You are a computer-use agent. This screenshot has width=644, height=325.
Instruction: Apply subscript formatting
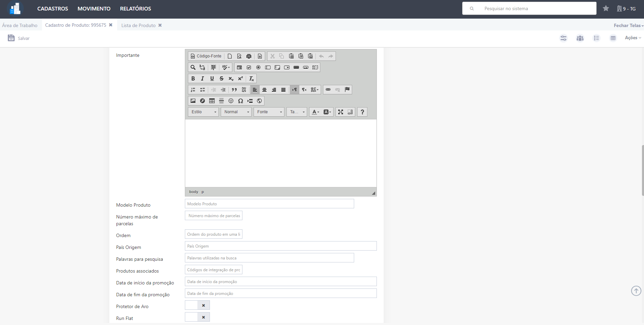(231, 78)
